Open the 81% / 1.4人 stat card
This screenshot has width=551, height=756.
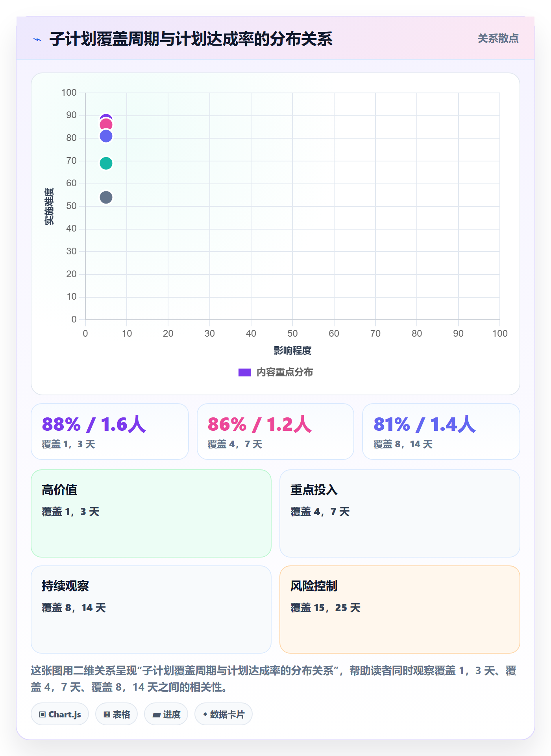441,432
